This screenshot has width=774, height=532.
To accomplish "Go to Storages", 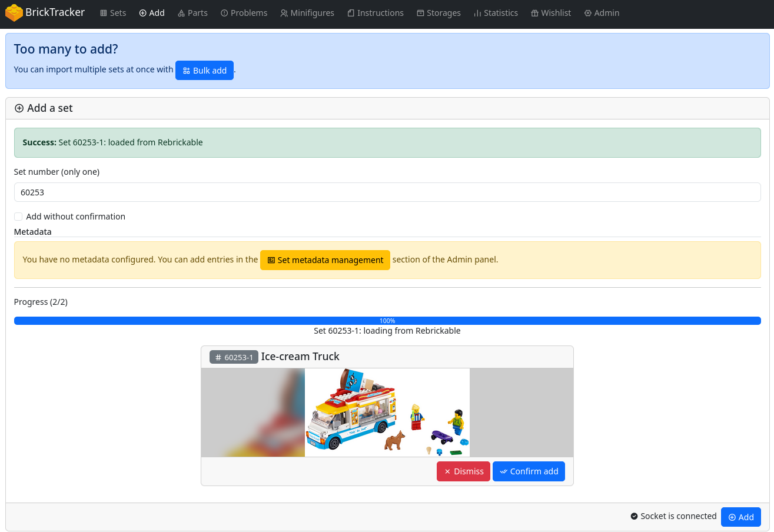I will tap(439, 13).
